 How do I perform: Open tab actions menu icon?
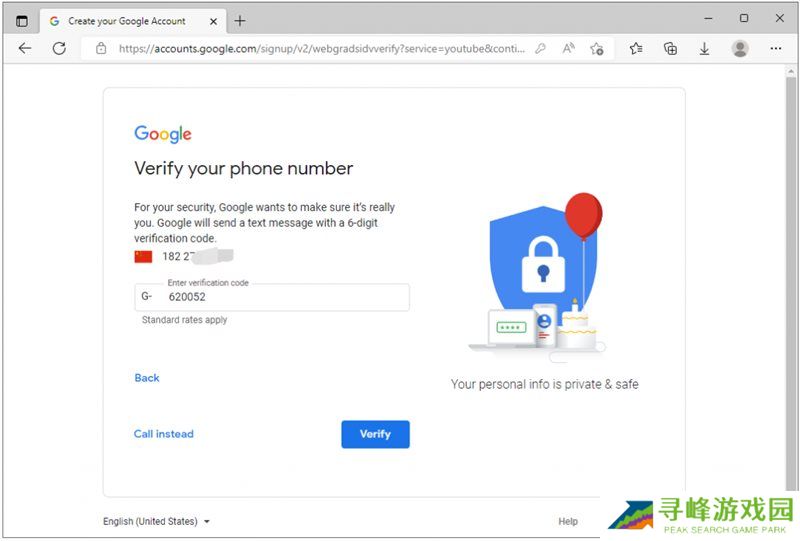tap(22, 20)
